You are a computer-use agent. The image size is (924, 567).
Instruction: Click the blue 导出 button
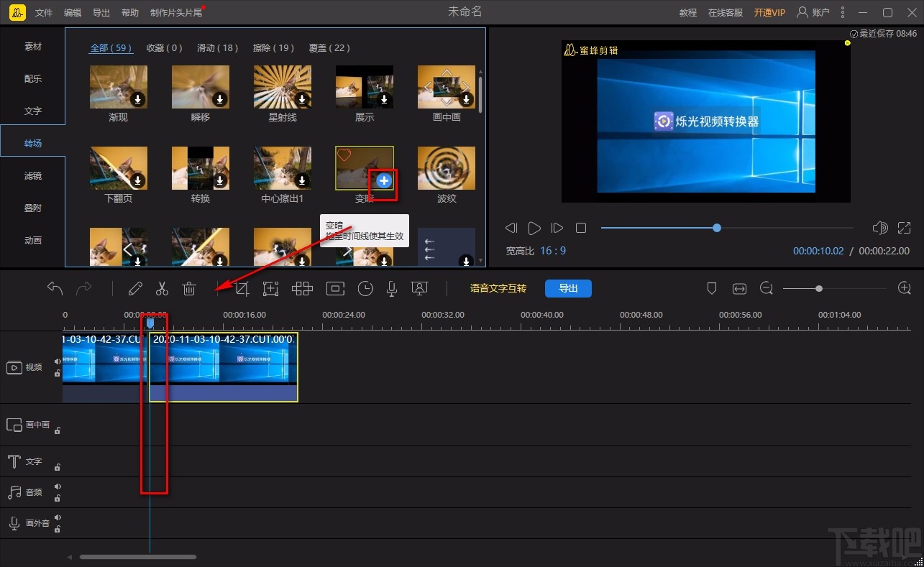click(568, 288)
